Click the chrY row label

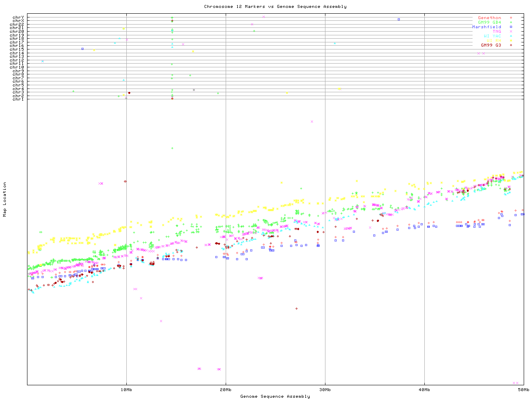tap(18, 17)
